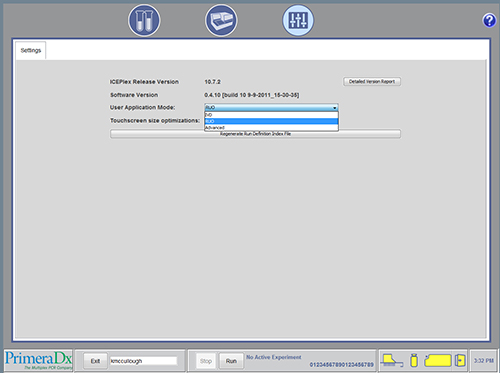Click the ICEPlex Release Version label
The width and height of the screenshot is (500, 373).
144,82
